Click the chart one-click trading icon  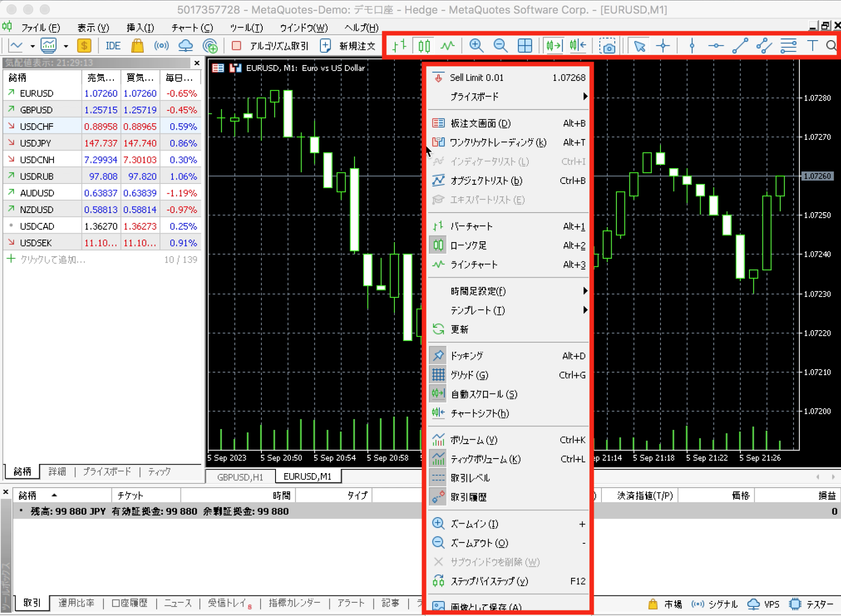[x=235, y=68]
